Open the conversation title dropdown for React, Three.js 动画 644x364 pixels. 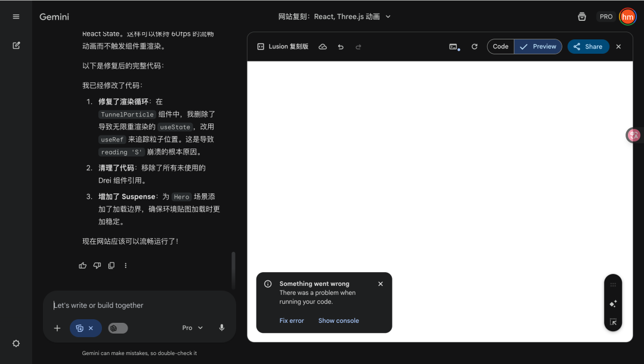388,17
